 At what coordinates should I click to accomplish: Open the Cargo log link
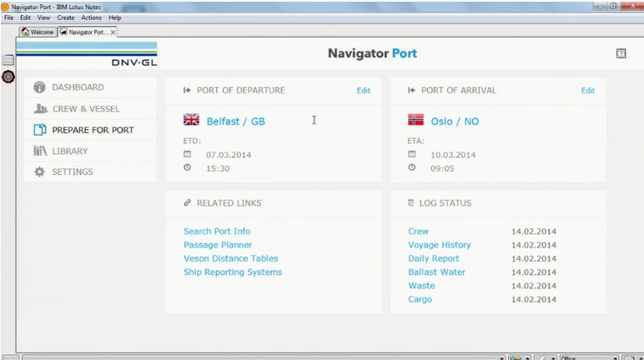pyautogui.click(x=420, y=299)
